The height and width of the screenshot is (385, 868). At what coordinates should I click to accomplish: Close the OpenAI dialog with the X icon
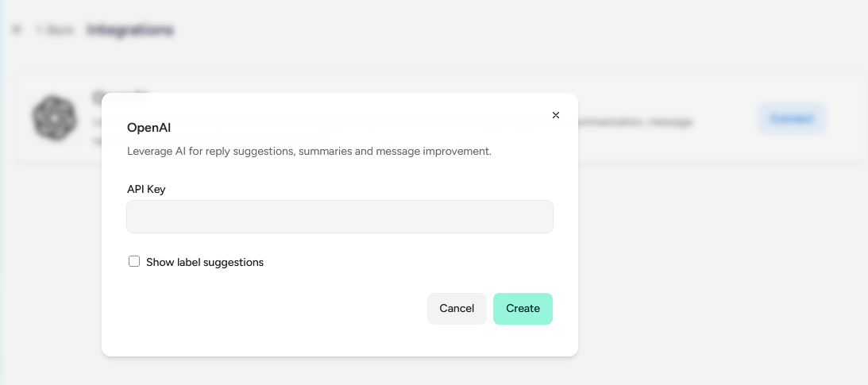[556, 115]
